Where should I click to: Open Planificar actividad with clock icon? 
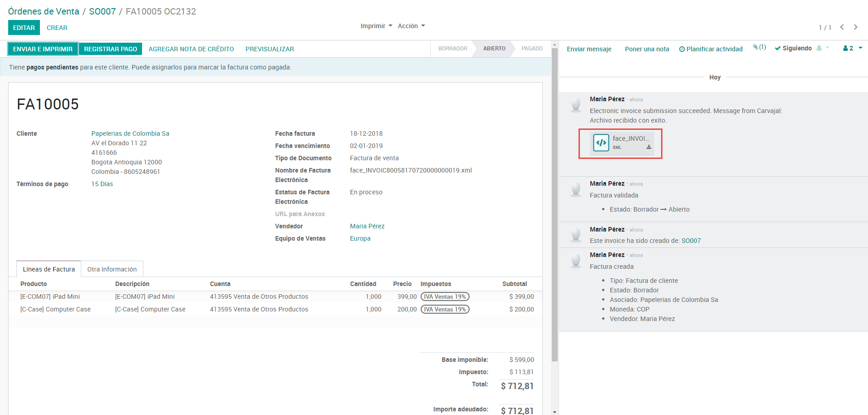711,49
